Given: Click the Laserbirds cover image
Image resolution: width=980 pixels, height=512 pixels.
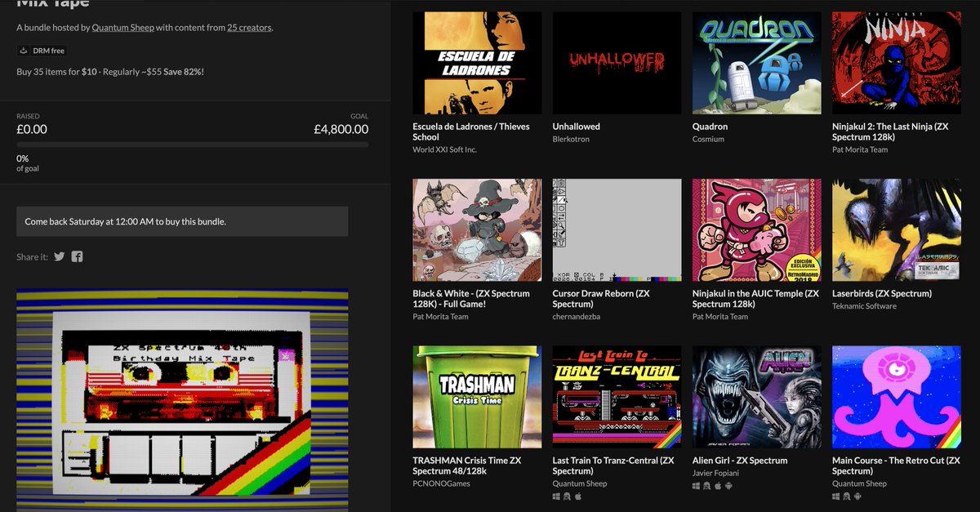Looking at the screenshot, I should tap(896, 230).
